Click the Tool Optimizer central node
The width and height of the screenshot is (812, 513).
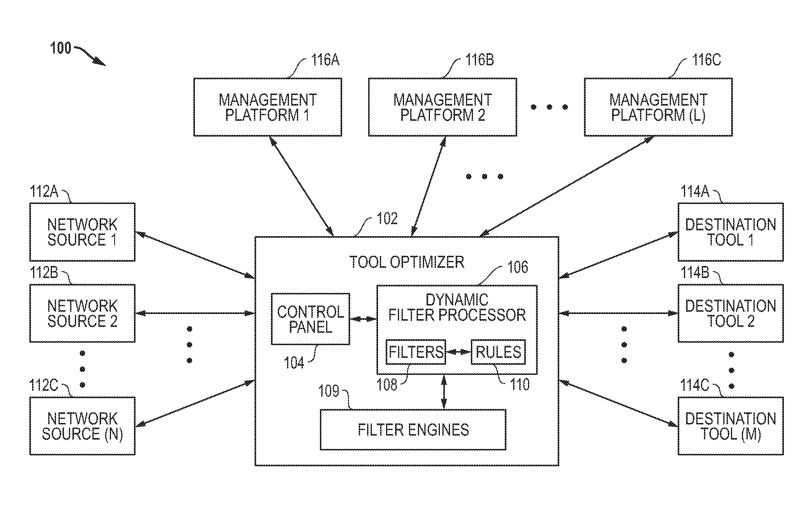click(406, 295)
